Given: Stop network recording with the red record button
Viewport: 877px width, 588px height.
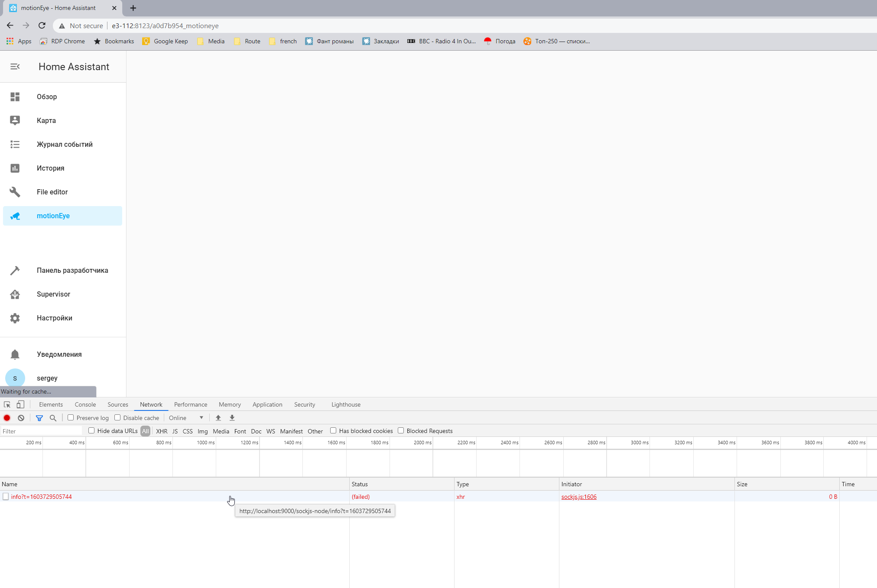Looking at the screenshot, I should (x=7, y=418).
